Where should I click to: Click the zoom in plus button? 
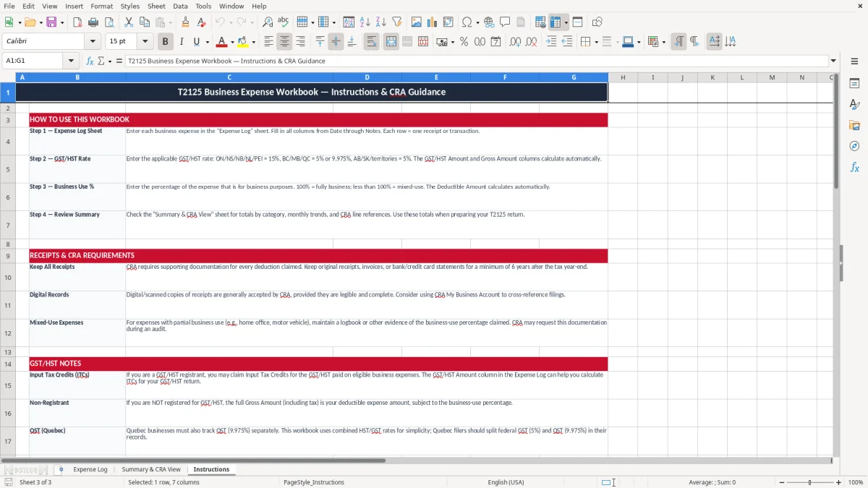pos(839,482)
